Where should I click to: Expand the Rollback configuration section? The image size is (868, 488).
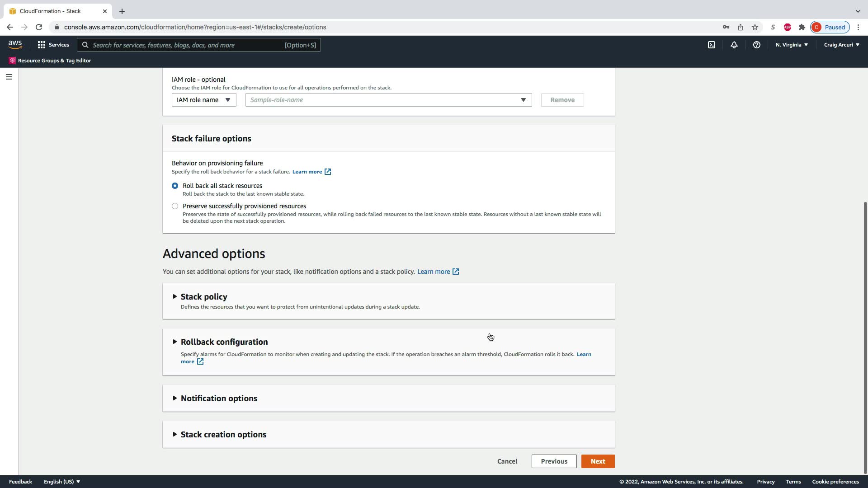(x=224, y=342)
